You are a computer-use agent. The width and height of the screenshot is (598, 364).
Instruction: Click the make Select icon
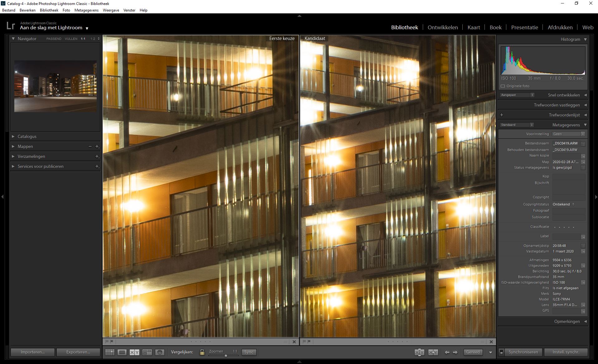tap(433, 352)
